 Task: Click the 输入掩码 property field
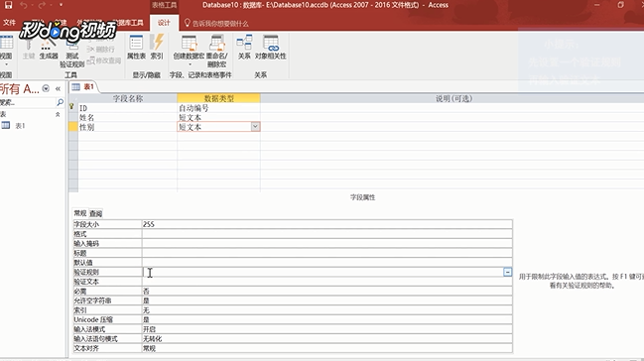[326, 243]
